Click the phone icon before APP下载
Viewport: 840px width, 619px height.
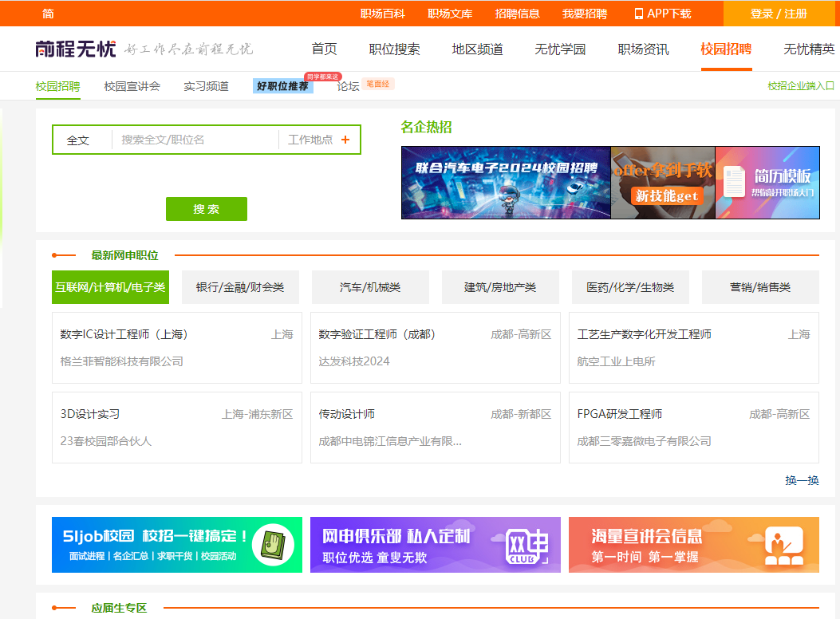point(638,14)
